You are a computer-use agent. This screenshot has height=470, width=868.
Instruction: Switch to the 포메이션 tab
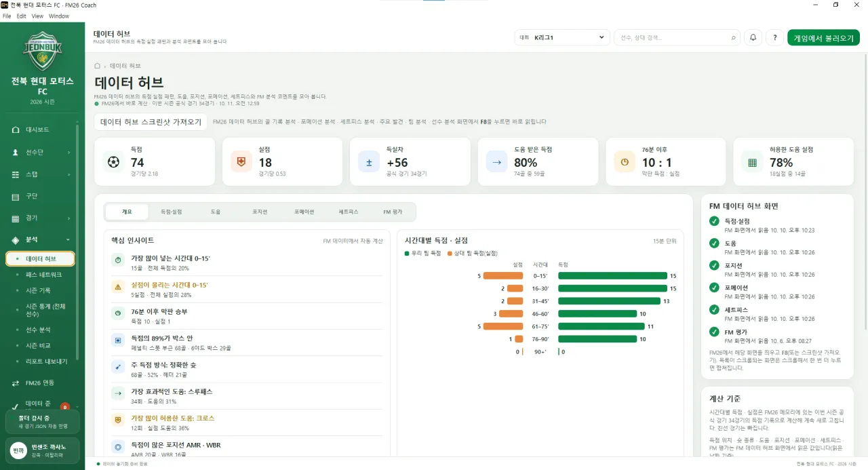point(304,212)
